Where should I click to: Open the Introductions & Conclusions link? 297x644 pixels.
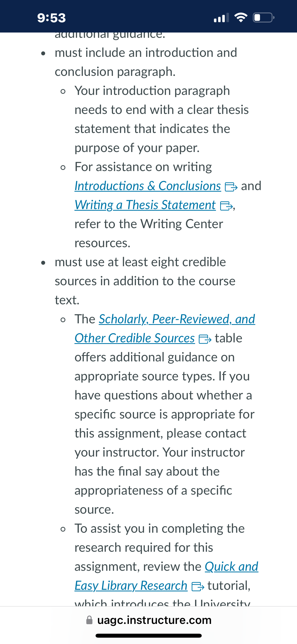pyautogui.click(x=148, y=186)
